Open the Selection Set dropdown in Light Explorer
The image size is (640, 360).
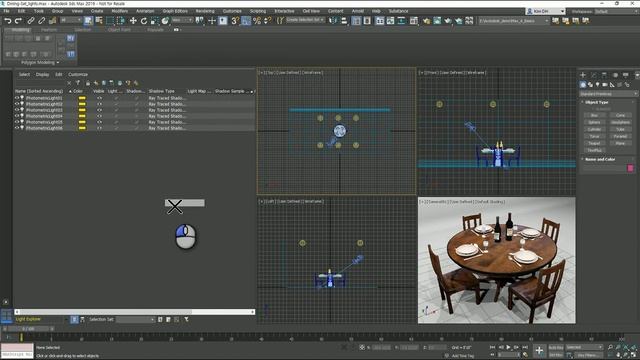(135, 320)
